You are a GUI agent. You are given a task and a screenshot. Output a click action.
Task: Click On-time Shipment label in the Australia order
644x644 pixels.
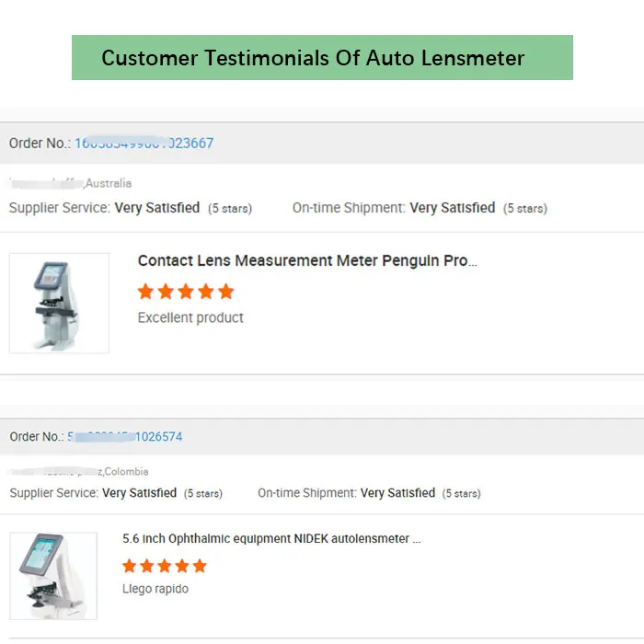349,208
